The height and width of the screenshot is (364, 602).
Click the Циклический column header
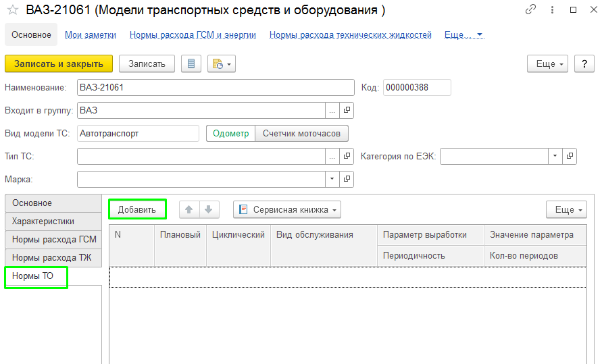tap(239, 245)
